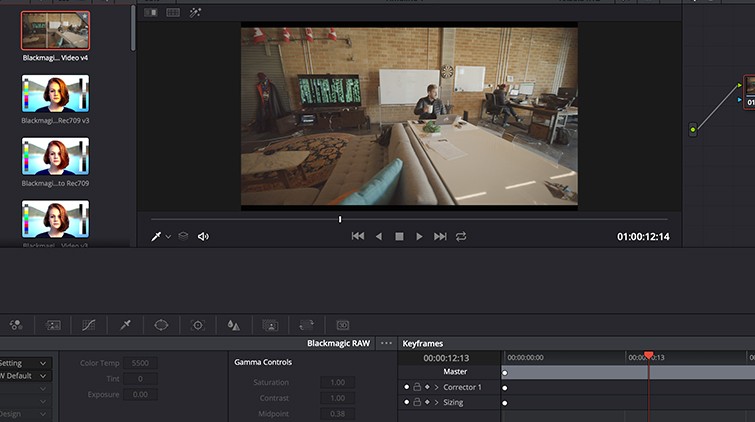Expand the Corrector 1 keyframe track
Viewport: 755px width, 422px height.
437,387
